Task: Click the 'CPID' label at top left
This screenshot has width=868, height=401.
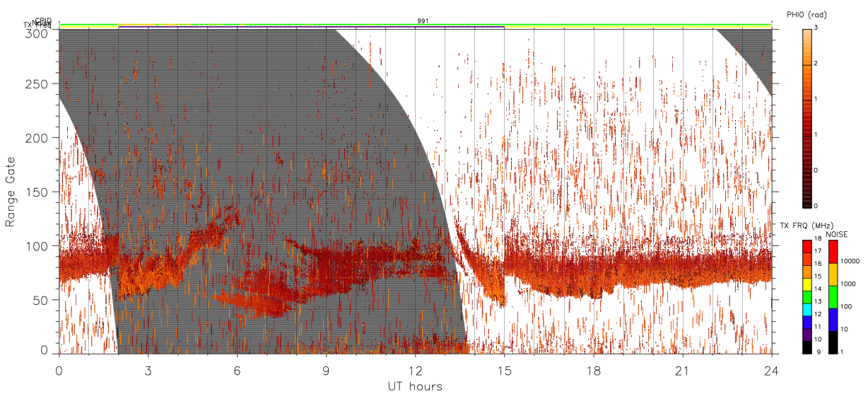Action: pos(43,20)
